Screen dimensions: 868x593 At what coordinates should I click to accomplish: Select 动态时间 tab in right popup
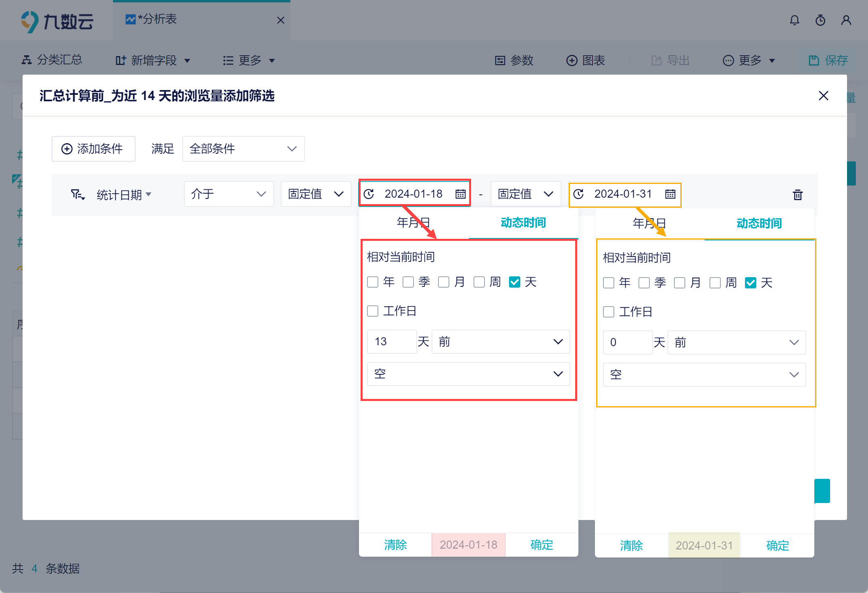pyautogui.click(x=759, y=223)
